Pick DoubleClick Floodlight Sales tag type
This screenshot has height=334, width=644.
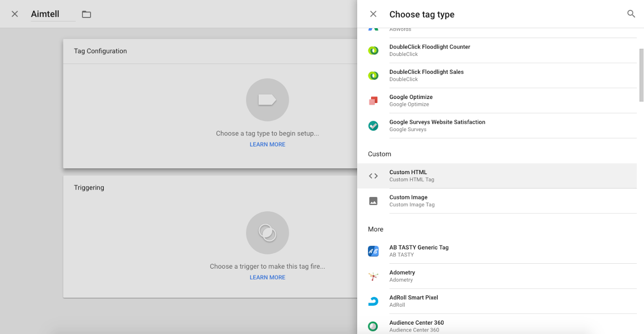click(x=427, y=75)
